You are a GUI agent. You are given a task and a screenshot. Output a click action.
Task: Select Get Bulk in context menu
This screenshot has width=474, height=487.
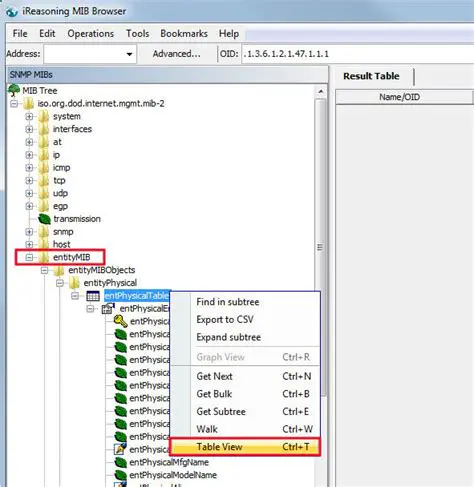click(x=245, y=394)
